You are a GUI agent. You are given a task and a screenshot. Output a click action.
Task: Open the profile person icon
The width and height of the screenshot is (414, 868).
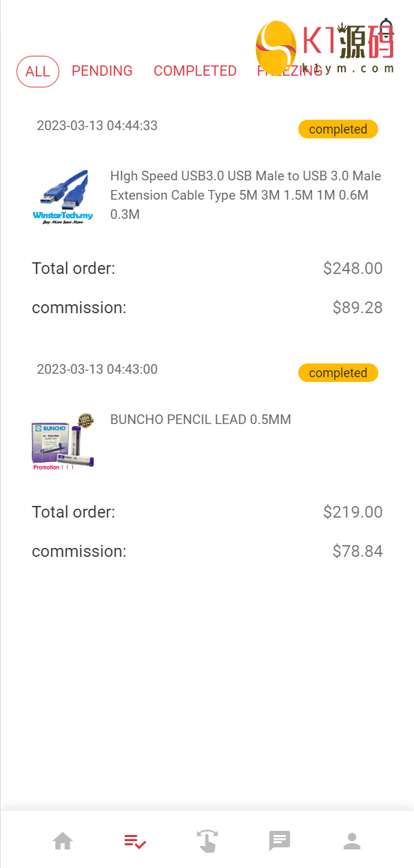click(x=352, y=840)
